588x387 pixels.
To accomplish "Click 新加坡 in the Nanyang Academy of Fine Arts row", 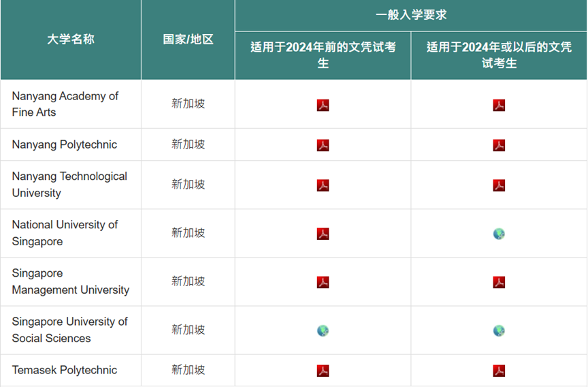I will pos(189,104).
